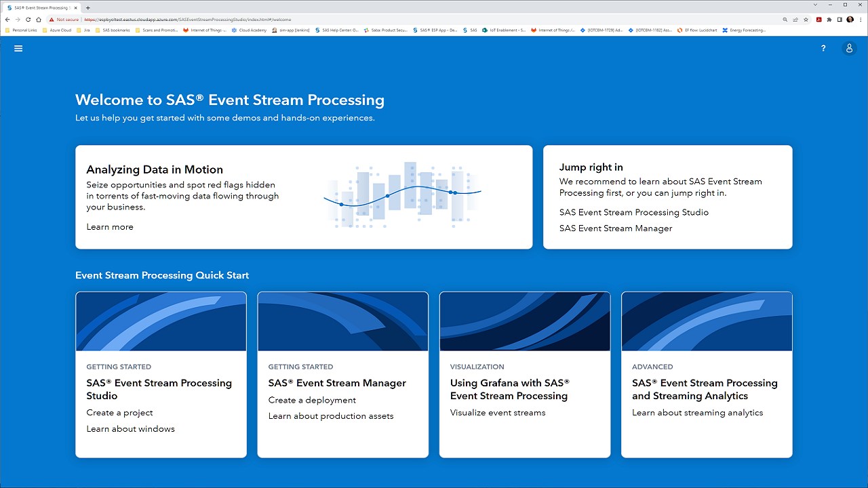Click the Create a project link
Screen dimensions: 868x488
tap(119, 413)
